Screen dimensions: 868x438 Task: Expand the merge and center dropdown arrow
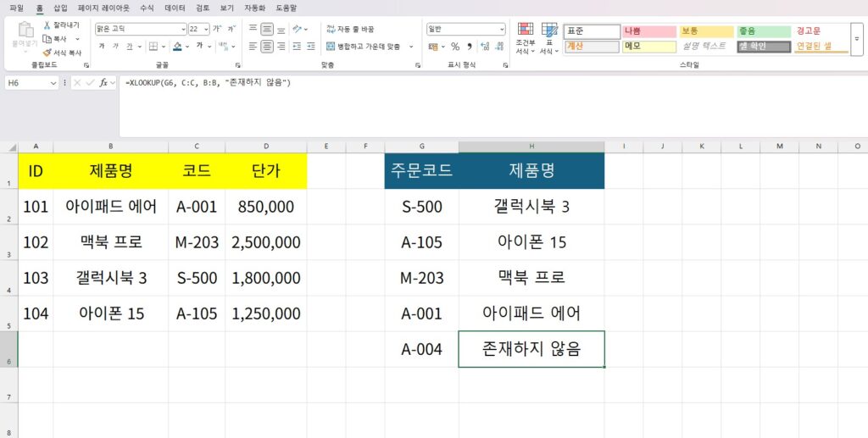point(411,47)
